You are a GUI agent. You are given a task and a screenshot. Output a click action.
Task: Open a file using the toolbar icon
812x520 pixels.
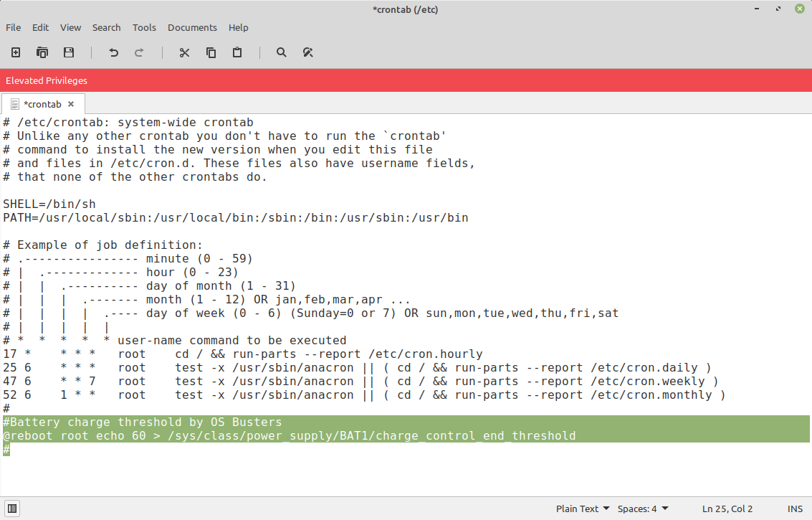[42, 52]
